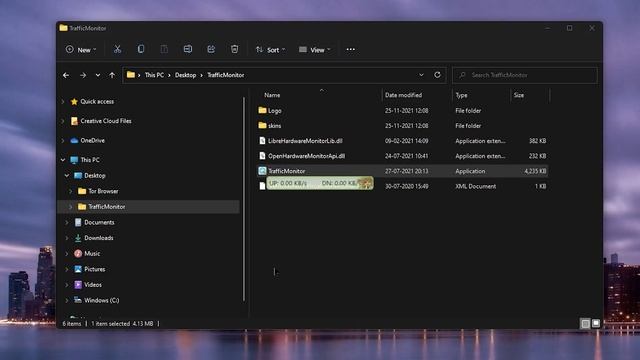Click the 6 items status text

pyautogui.click(x=72, y=323)
